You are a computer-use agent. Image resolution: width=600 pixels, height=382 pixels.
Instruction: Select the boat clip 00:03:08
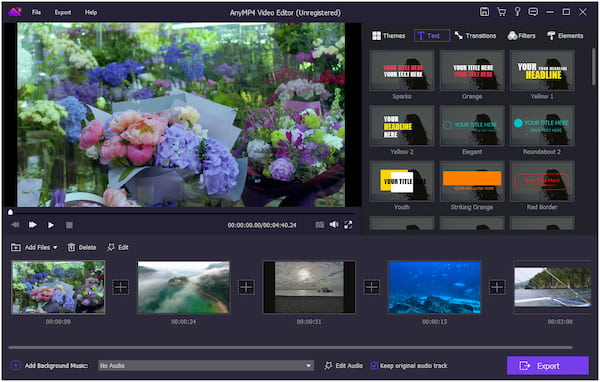553,287
